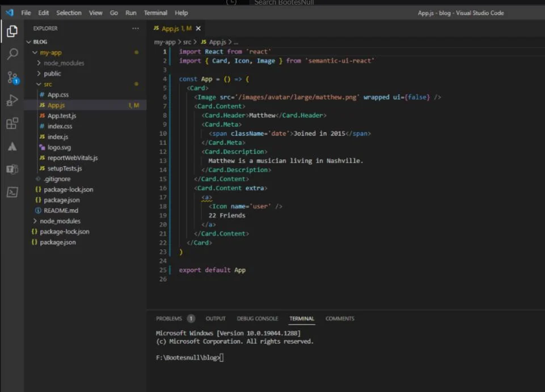The width and height of the screenshot is (545, 392).
Task: Open the File menu
Action: tap(26, 13)
